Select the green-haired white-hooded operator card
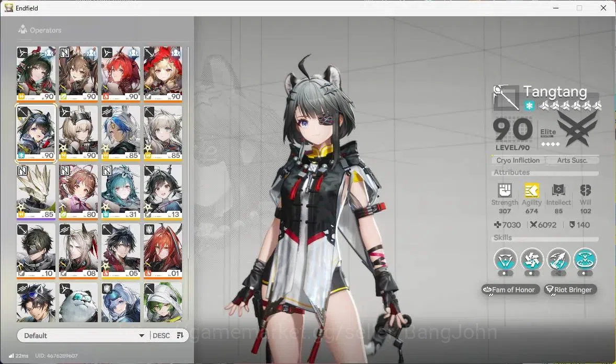This screenshot has width=616, height=364. point(163,302)
